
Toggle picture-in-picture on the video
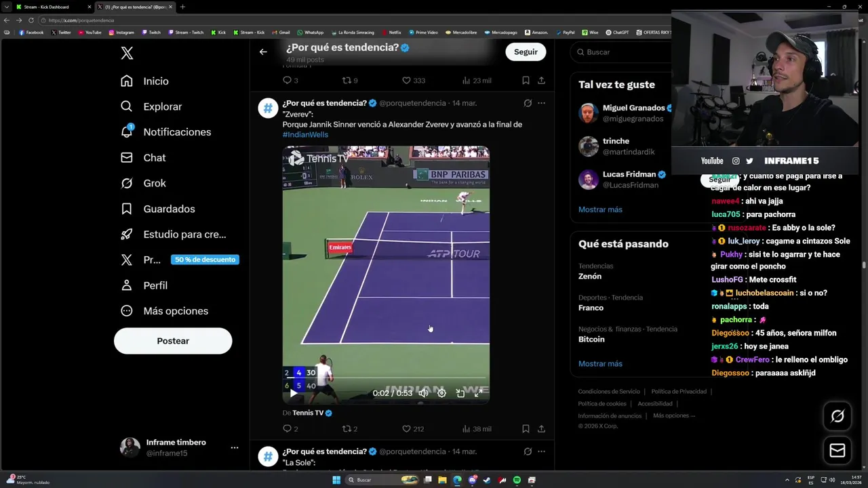click(460, 393)
